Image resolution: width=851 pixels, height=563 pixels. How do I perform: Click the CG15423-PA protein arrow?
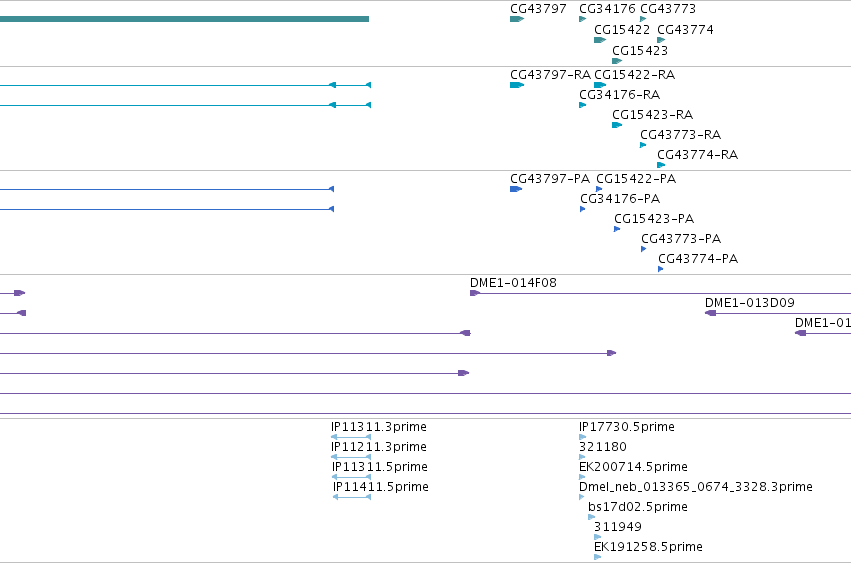tap(617, 229)
